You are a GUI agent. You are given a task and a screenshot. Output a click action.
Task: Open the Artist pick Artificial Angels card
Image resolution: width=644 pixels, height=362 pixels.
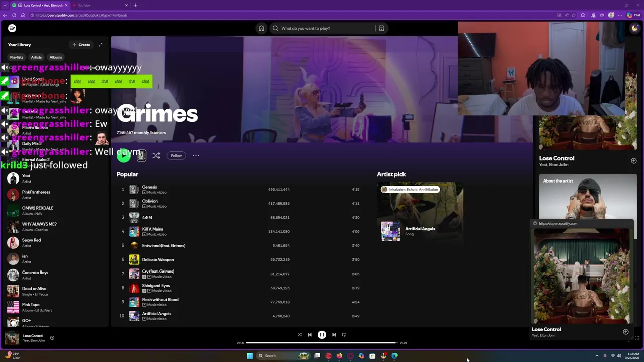[420, 213]
